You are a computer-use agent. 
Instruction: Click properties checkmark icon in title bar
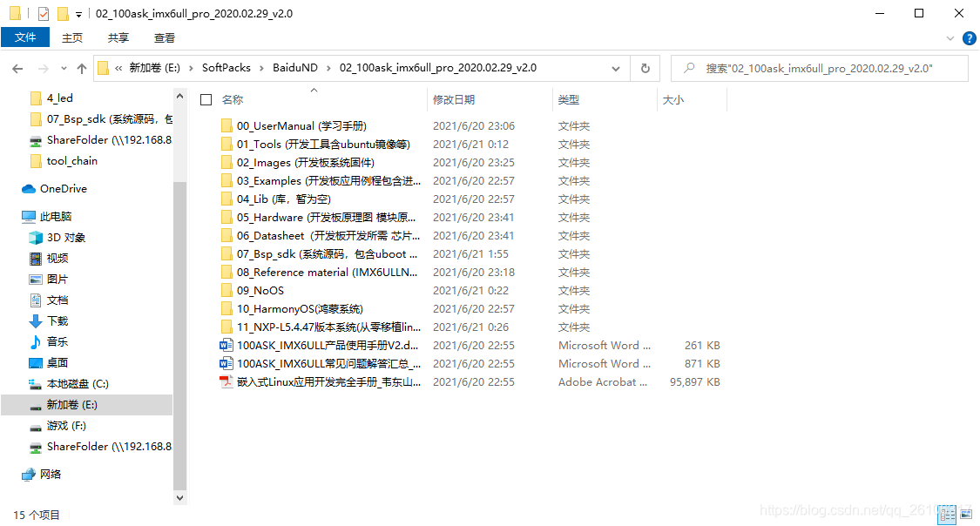click(44, 13)
